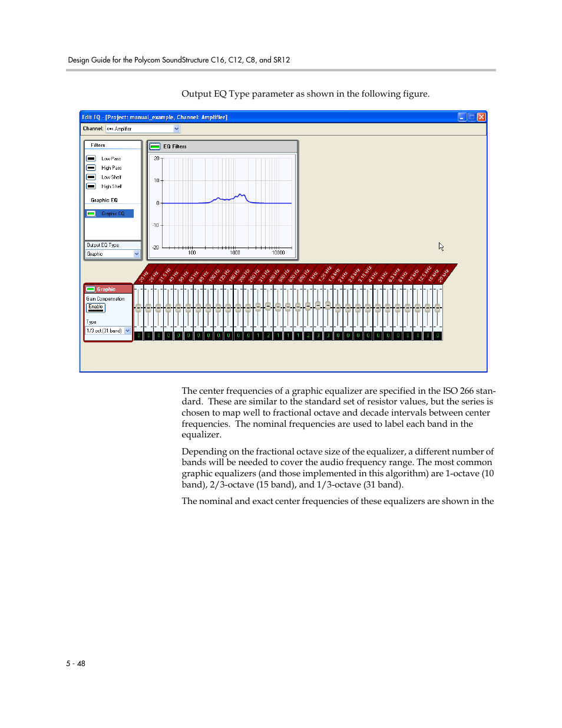Select the Low Shelf filter label
This screenshot has width=562, height=728.
click(111, 177)
